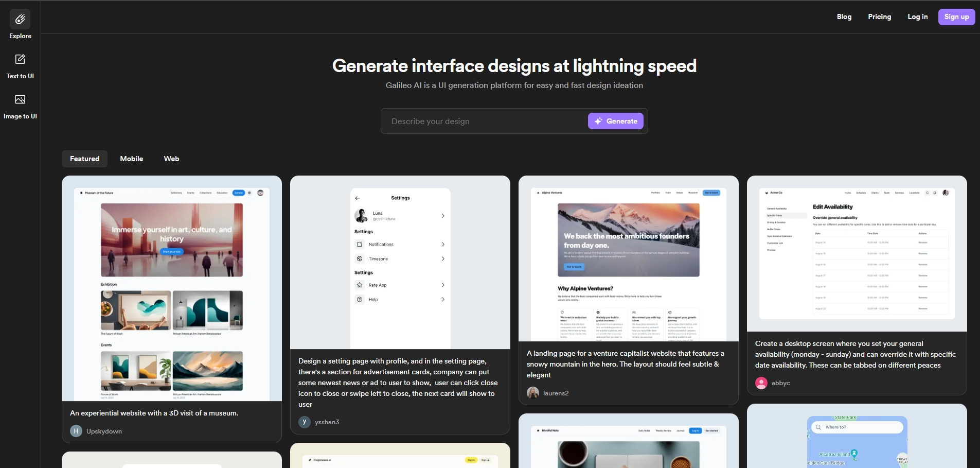The width and height of the screenshot is (980, 468).
Task: Open the Museum of the Future design preview
Action: [172, 288]
